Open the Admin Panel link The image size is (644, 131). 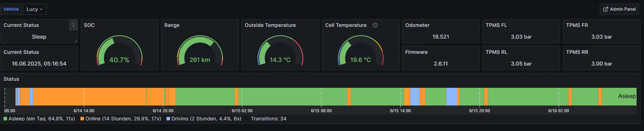[619, 9]
